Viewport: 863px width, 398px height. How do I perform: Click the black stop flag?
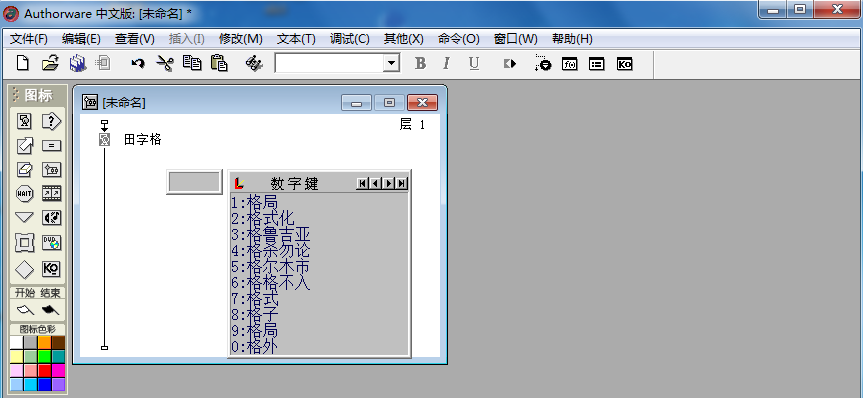tap(50, 310)
